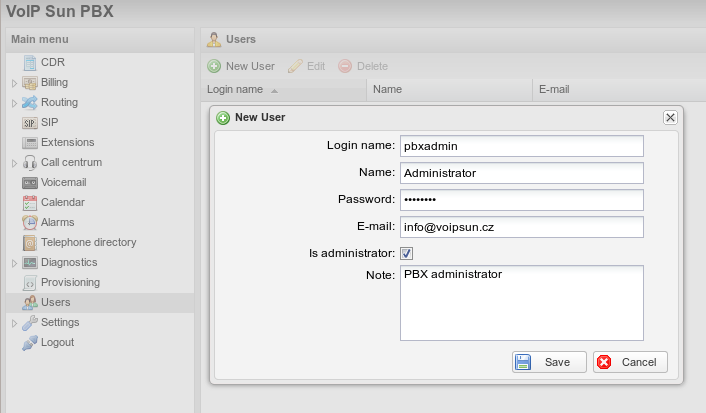Image resolution: width=706 pixels, height=413 pixels.
Task: Click the red minus Delete toolbar icon
Action: (x=345, y=67)
